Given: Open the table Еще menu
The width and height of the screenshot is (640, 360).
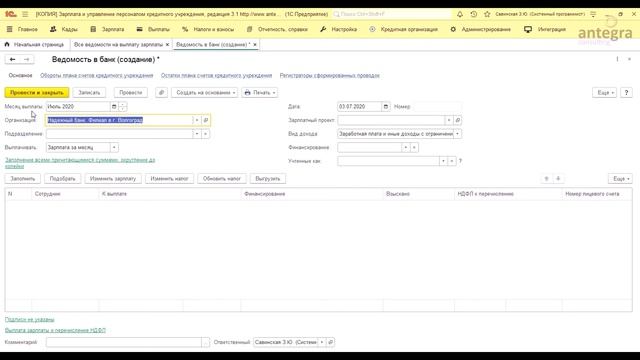Looking at the screenshot, I should 620,179.
